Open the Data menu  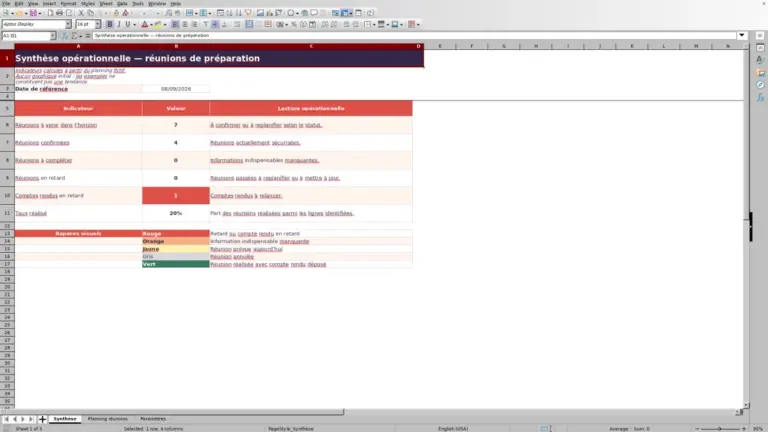coord(122,3)
